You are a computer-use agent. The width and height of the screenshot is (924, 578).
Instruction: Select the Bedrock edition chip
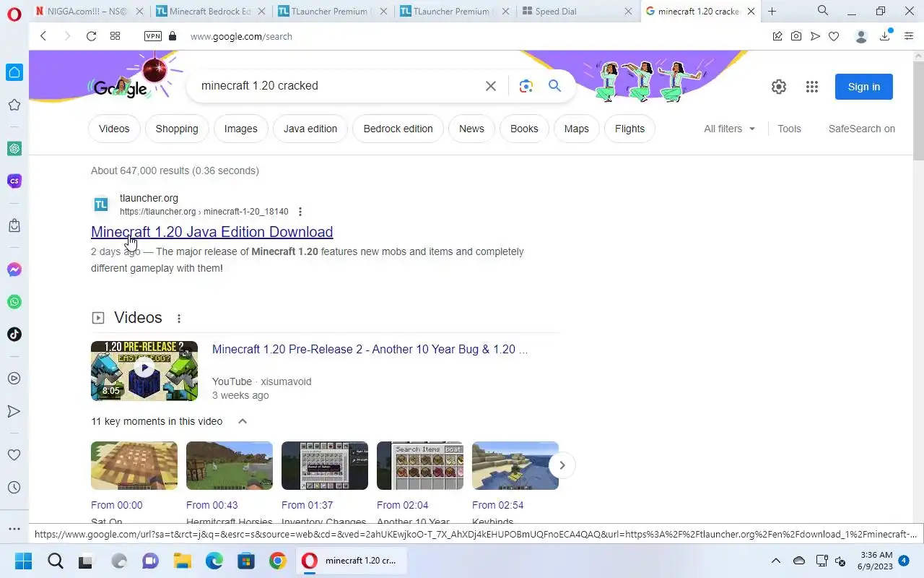[398, 129]
